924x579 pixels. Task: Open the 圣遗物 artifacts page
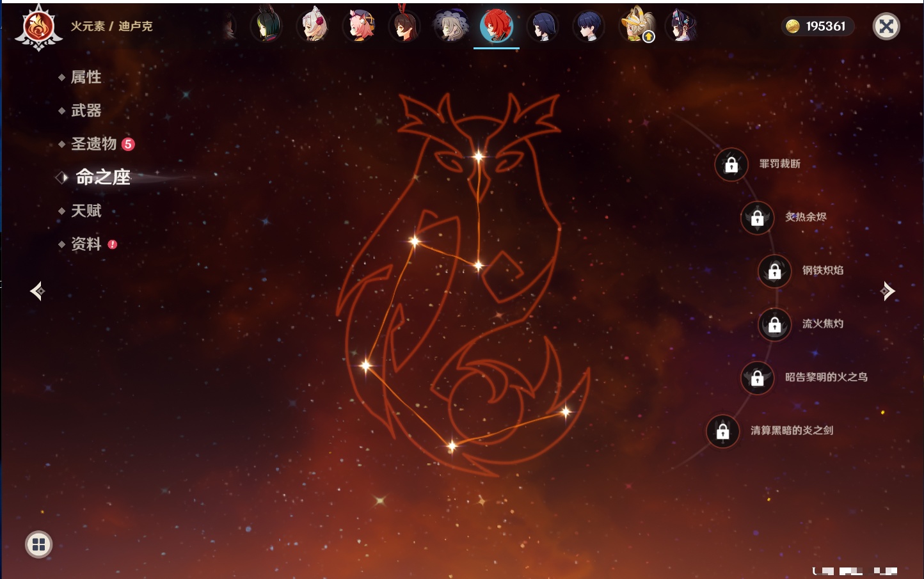93,144
